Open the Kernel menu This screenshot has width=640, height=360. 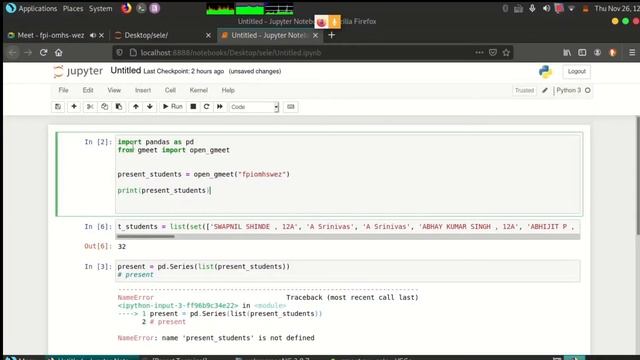198,90
